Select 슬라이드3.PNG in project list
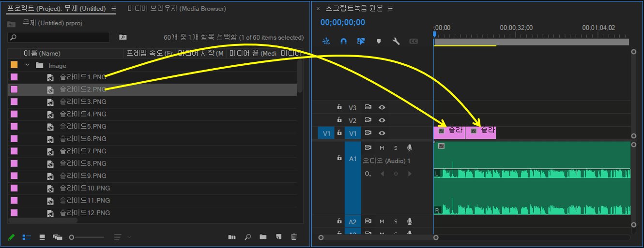This screenshot has height=248, width=644. 83,102
